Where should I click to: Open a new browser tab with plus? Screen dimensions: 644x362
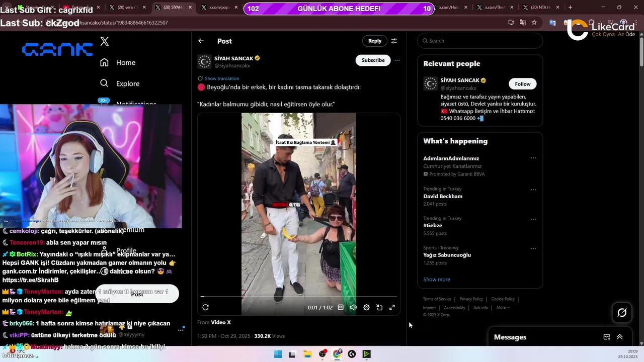click(570, 8)
